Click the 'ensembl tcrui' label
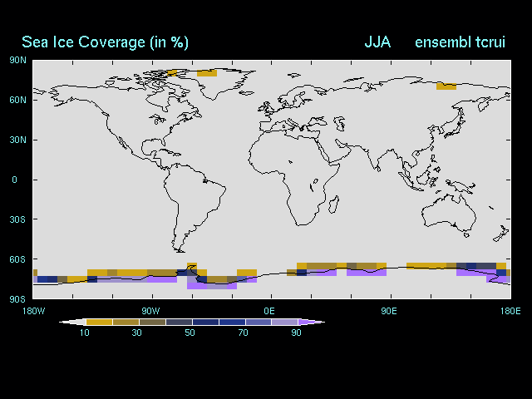The image size is (532, 399). pyautogui.click(x=460, y=42)
